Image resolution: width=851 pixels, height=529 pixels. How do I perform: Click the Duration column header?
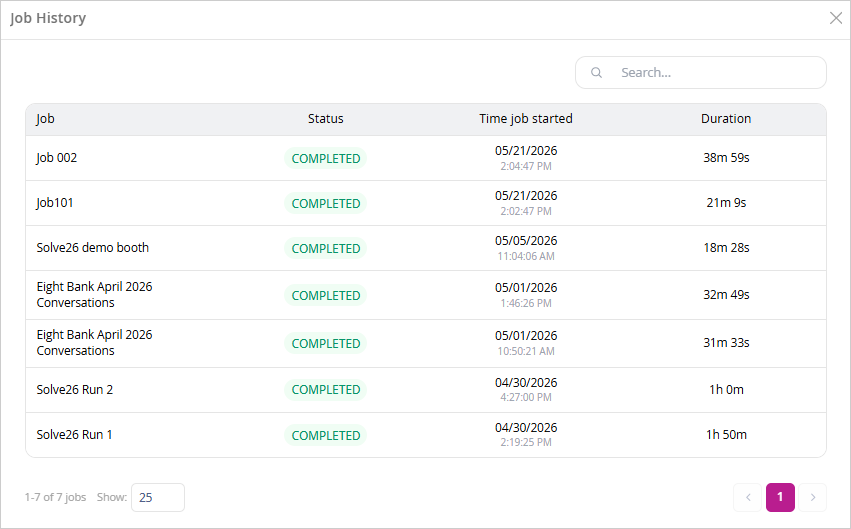[726, 119]
